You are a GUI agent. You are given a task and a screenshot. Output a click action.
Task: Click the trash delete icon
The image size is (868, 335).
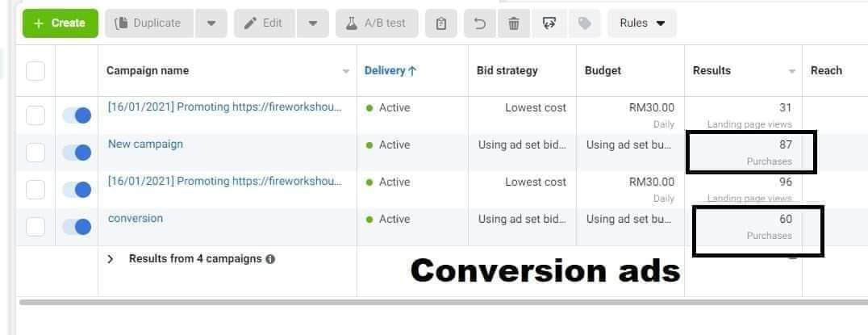[513, 23]
